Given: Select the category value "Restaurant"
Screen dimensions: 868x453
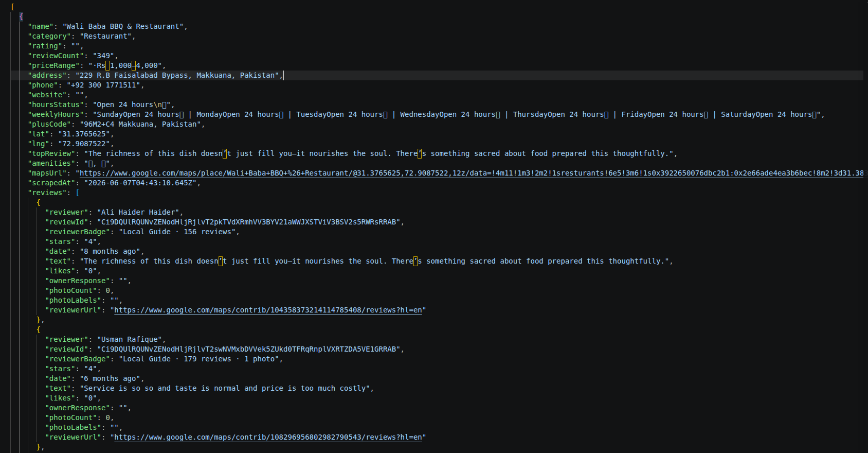Looking at the screenshot, I should [x=105, y=36].
